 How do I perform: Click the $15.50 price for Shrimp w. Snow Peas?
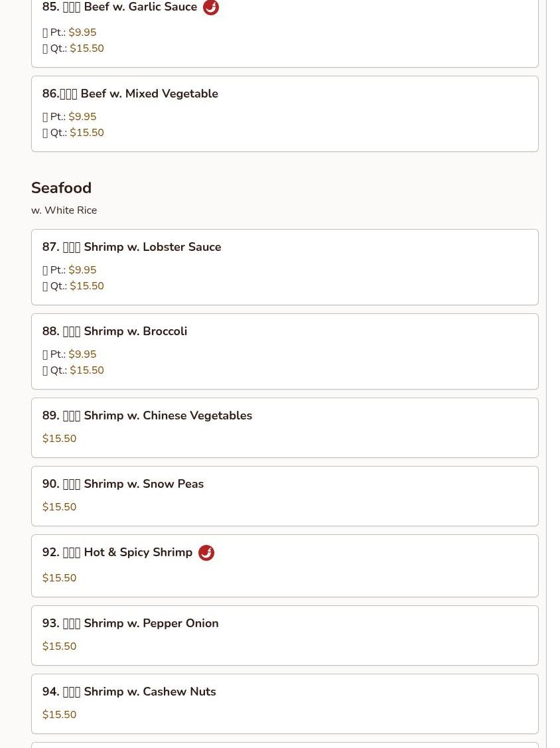(x=60, y=507)
